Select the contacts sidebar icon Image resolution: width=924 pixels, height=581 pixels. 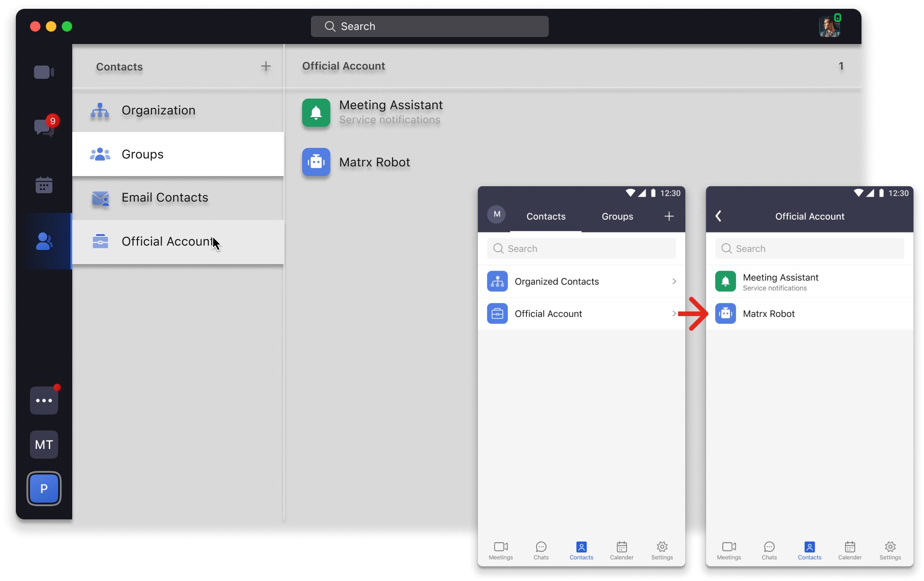pos(44,241)
